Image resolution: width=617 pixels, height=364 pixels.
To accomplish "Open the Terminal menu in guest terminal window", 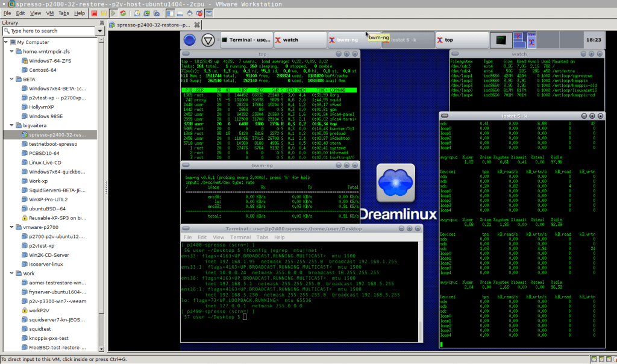I will (240, 237).
